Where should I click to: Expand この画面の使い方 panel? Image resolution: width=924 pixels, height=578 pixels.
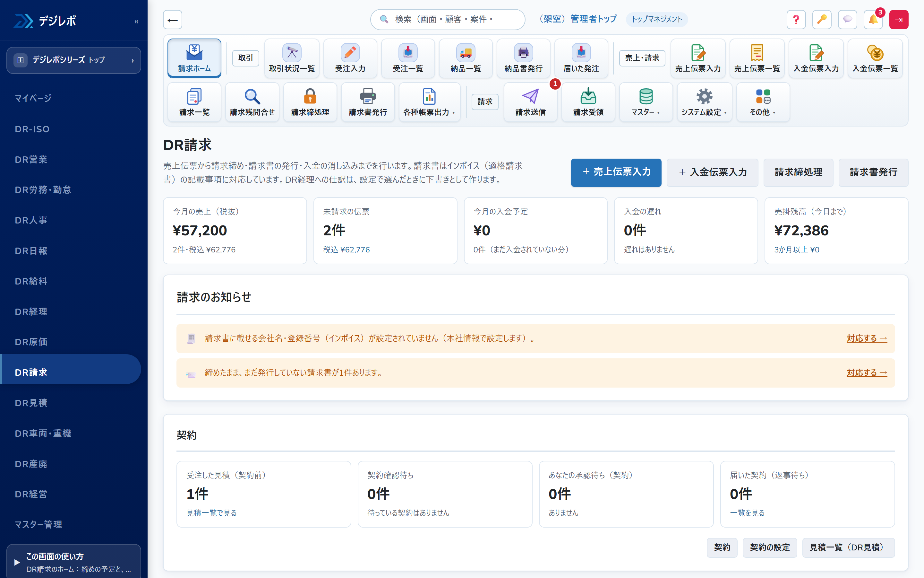[x=74, y=562]
